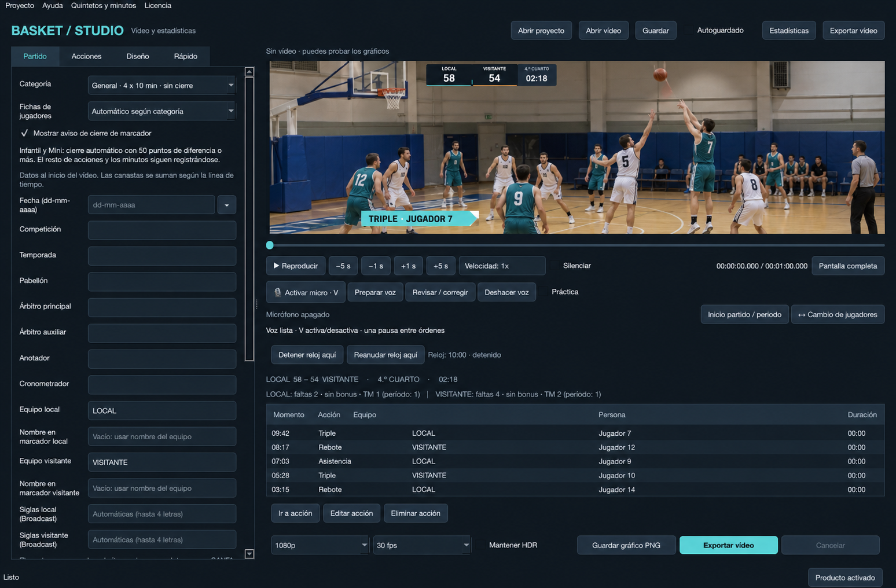This screenshot has width=896, height=588.
Task: Click the Abrir vídeo button
Action: click(x=603, y=31)
